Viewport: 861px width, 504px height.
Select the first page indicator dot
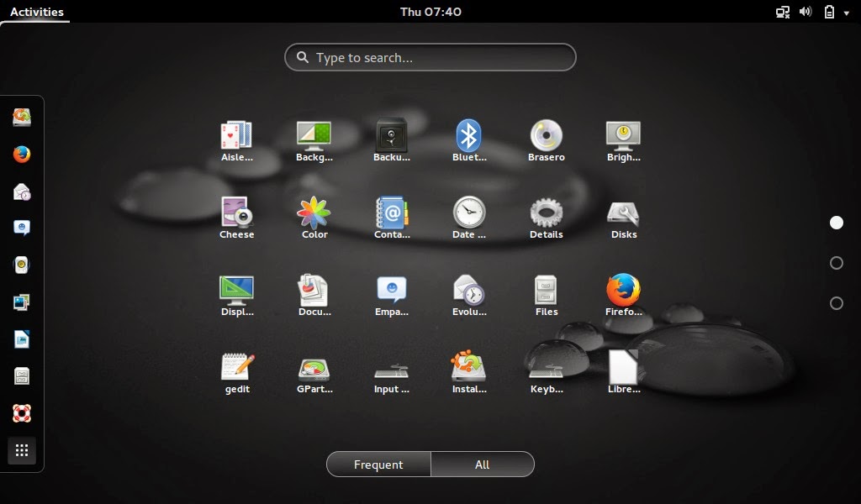click(837, 223)
